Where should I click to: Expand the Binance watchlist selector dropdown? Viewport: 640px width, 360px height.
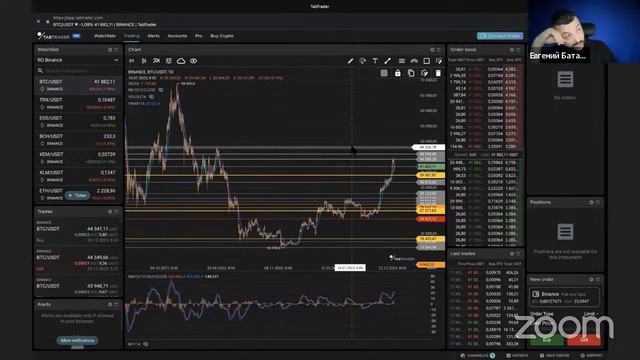[78, 60]
